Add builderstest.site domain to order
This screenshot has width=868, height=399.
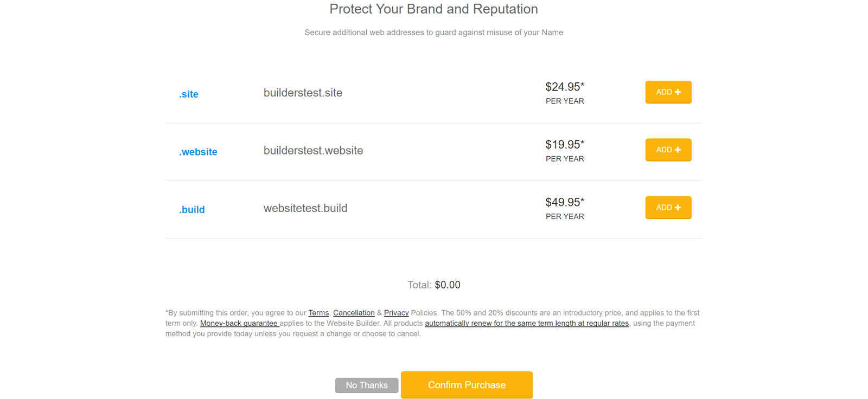[668, 92]
